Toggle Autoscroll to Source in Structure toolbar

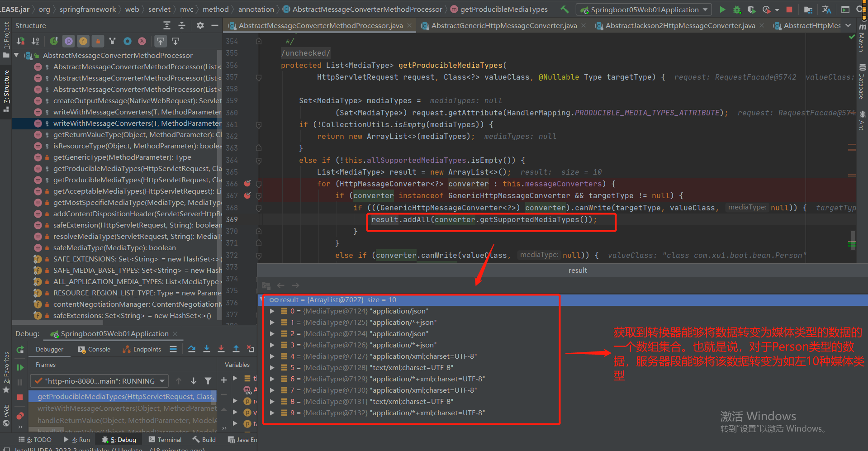pos(161,41)
